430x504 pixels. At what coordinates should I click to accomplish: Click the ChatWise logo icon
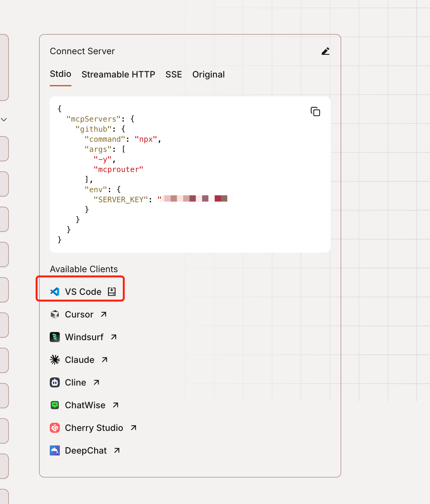(55, 405)
